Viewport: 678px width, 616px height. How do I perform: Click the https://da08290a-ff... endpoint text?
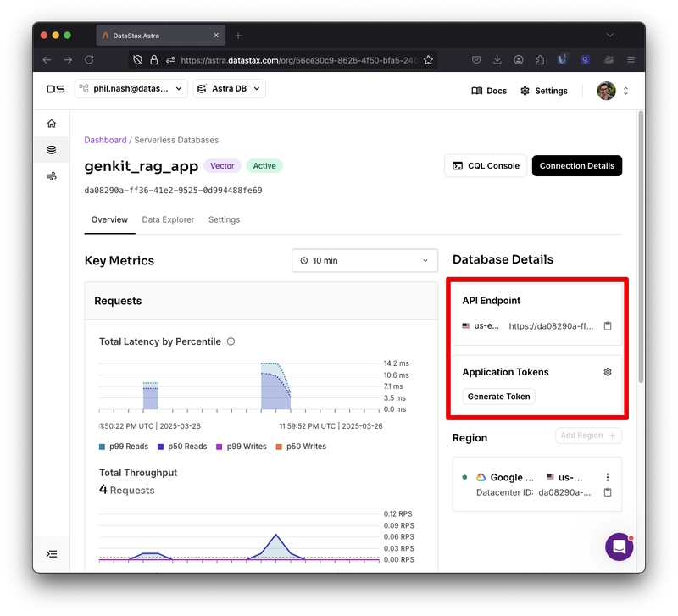coord(551,326)
